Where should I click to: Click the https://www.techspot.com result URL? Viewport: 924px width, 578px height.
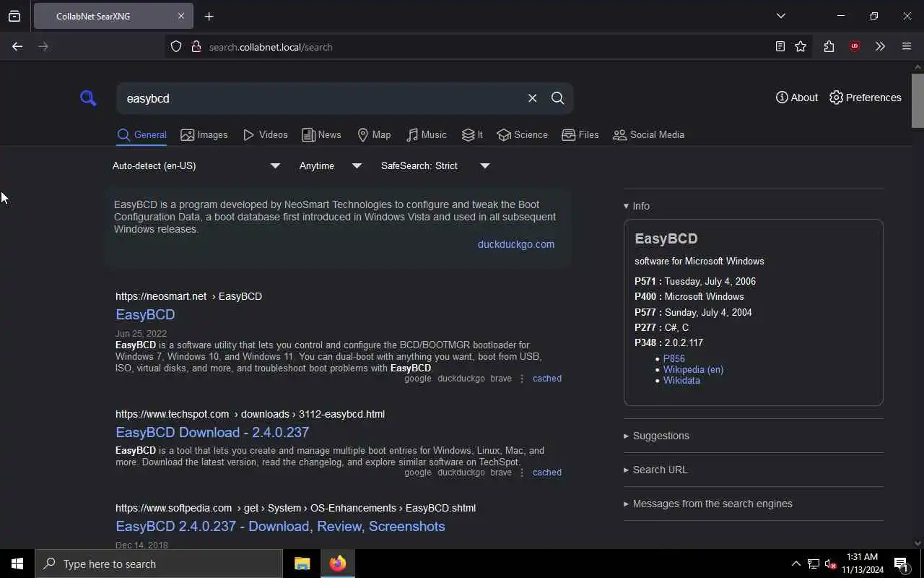(173, 414)
